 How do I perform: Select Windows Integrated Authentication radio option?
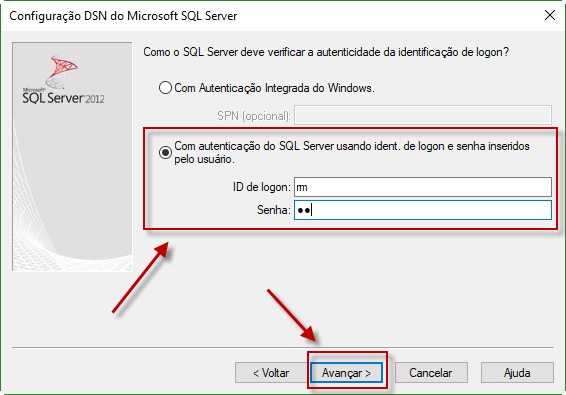(165, 88)
